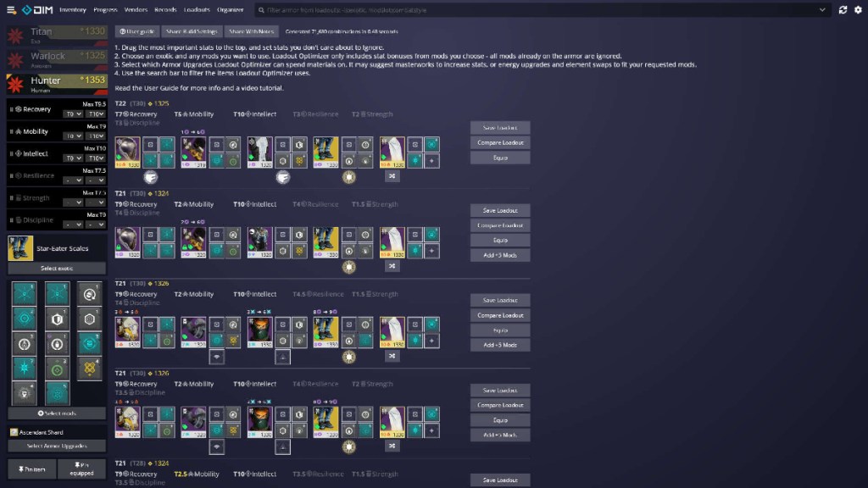
Task: Select the Warlock character
Action: pos(56,59)
